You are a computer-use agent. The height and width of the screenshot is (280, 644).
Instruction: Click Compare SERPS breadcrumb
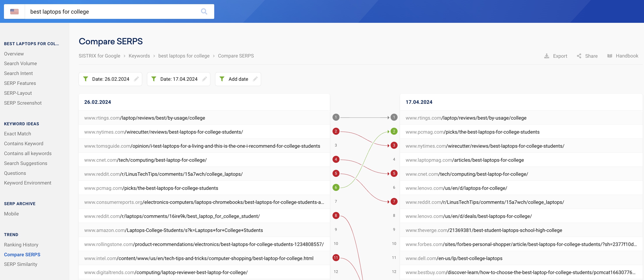[x=236, y=56]
